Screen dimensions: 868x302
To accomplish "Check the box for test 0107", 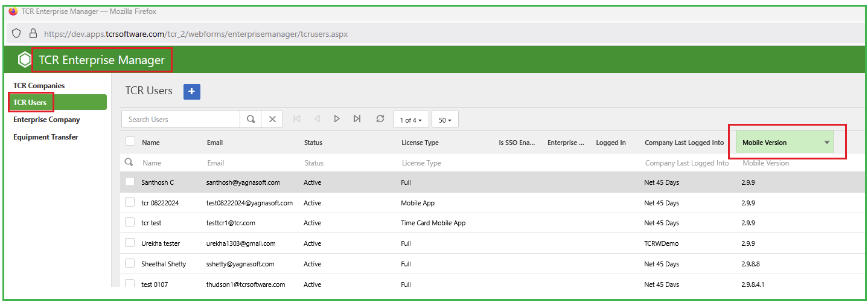I will [x=130, y=283].
